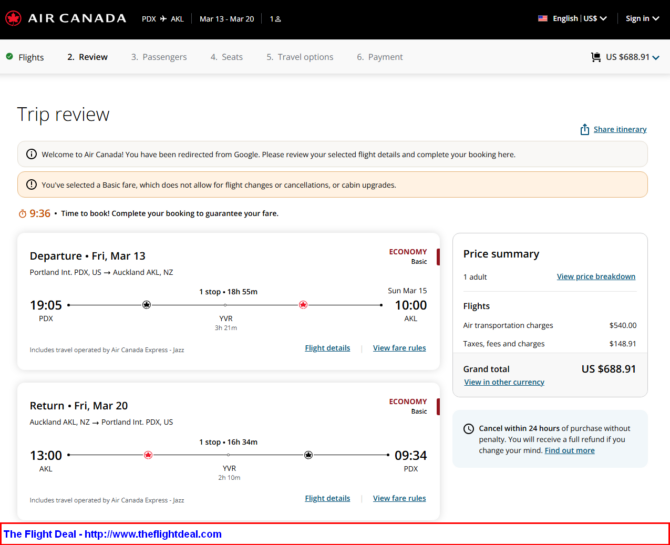Click the PDX to AKL route summary
670x545 pixels.
(x=163, y=19)
